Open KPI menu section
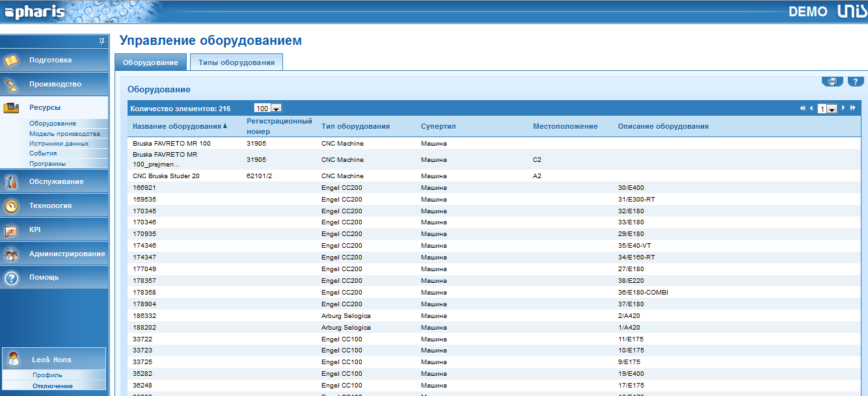This screenshot has height=396, width=868. click(54, 230)
